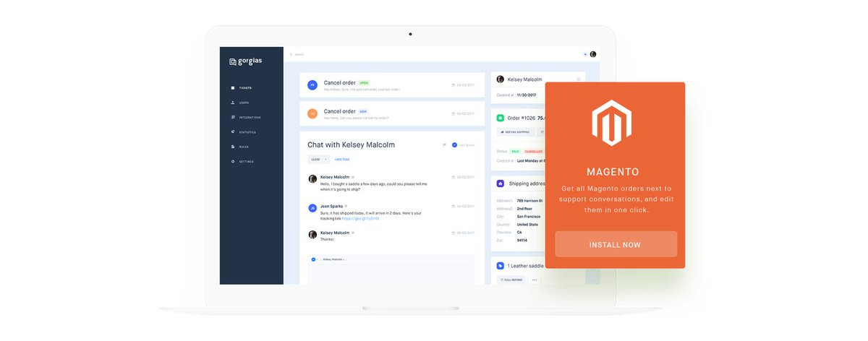Open the user avatar in top right corner
Screen dimensions: 868x341
click(x=593, y=54)
